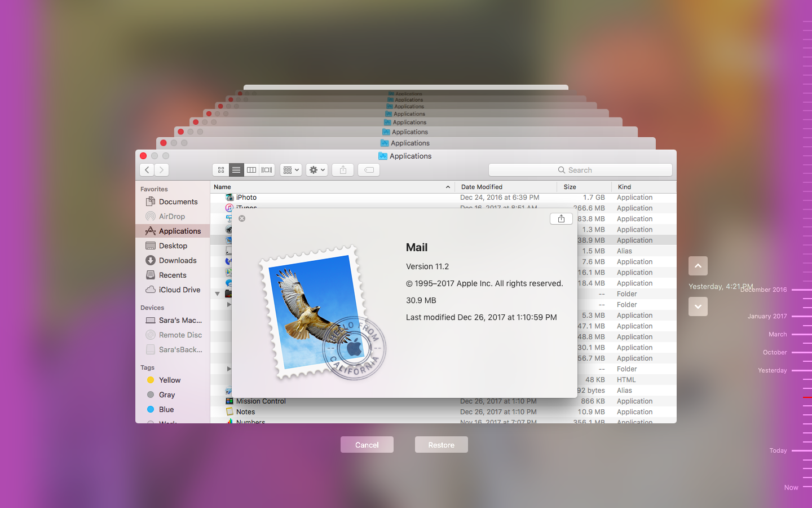Go back using the Finder back arrow

pyautogui.click(x=147, y=170)
